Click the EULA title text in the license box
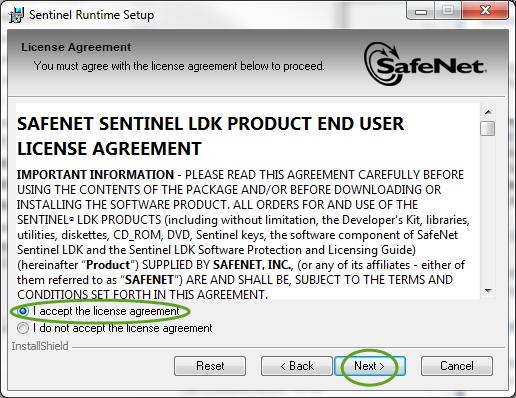 pyautogui.click(x=210, y=136)
